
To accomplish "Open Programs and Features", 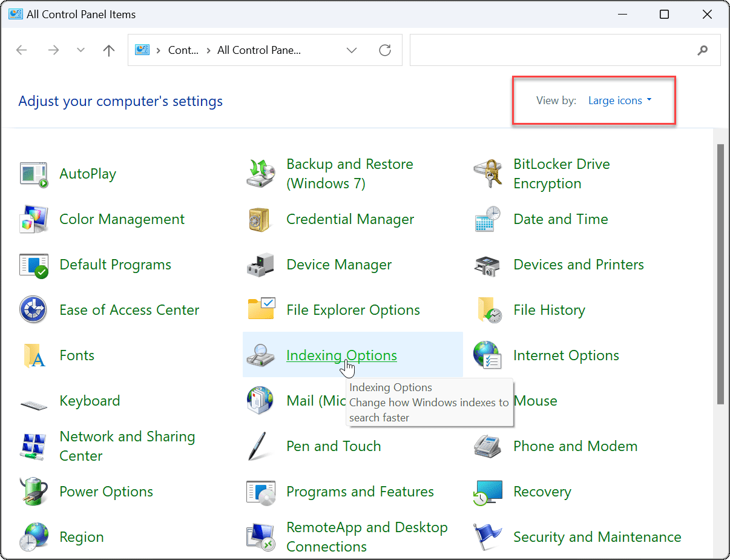I will pos(360,492).
